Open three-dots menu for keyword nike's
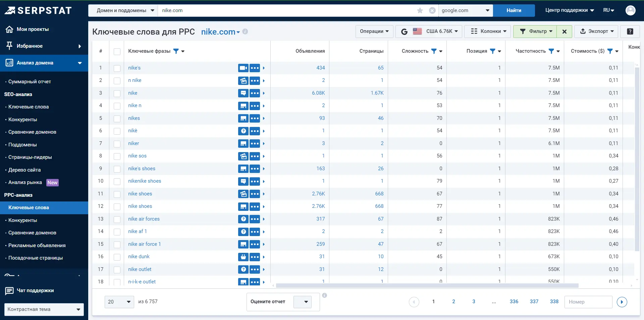 tap(255, 68)
